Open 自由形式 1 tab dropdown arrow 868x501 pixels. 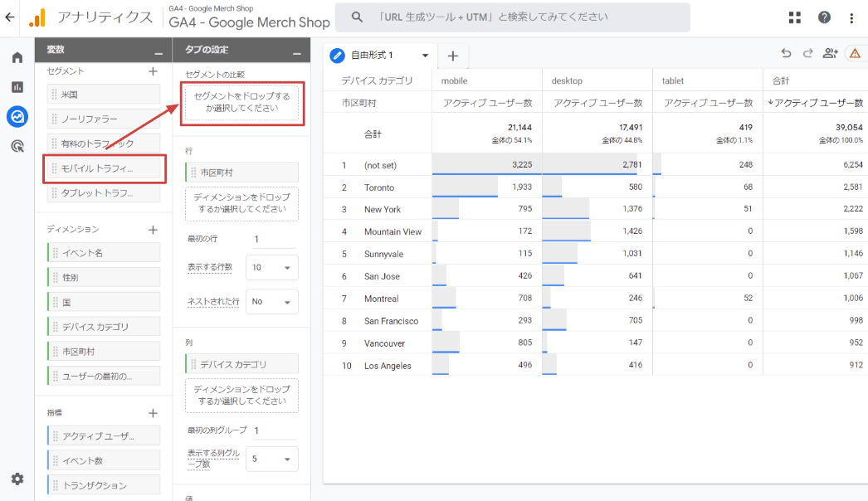coord(425,56)
